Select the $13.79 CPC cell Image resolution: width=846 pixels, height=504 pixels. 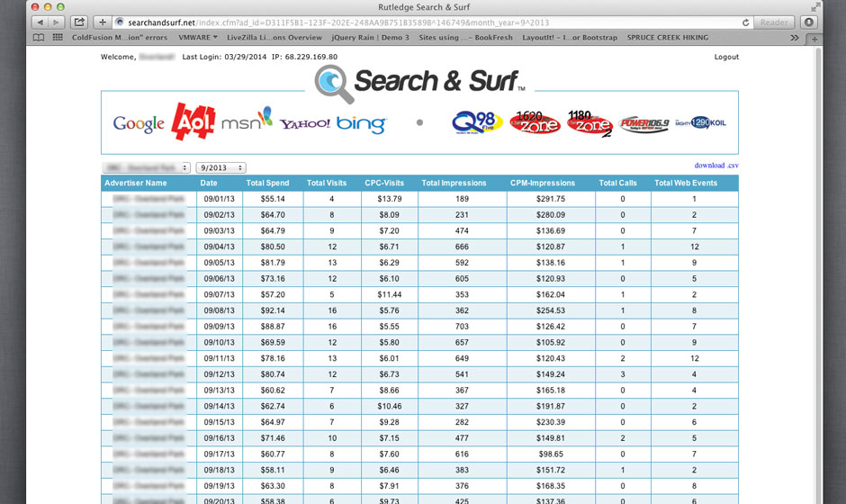tap(390, 199)
